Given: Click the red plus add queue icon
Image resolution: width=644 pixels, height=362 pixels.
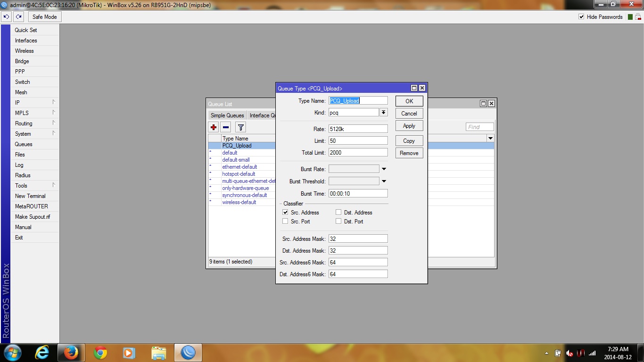Looking at the screenshot, I should [214, 127].
